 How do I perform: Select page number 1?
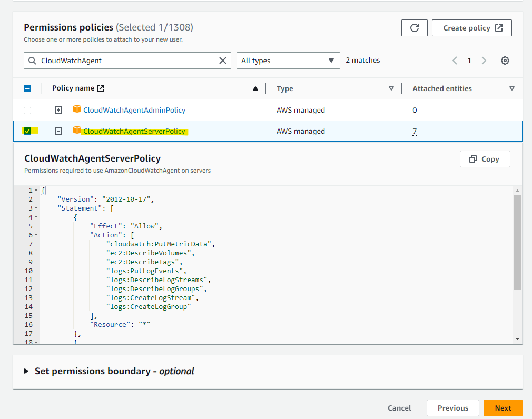click(469, 61)
